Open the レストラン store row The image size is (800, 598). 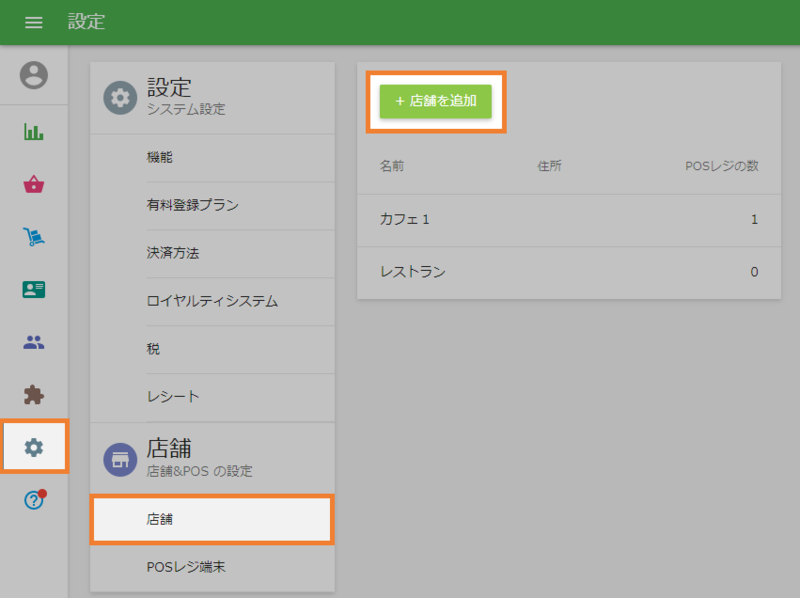click(567, 271)
